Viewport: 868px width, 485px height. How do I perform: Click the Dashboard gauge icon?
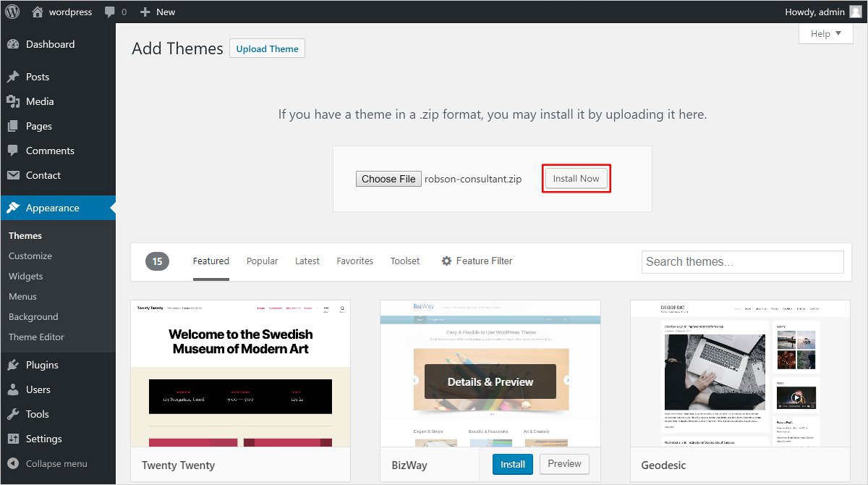point(13,44)
